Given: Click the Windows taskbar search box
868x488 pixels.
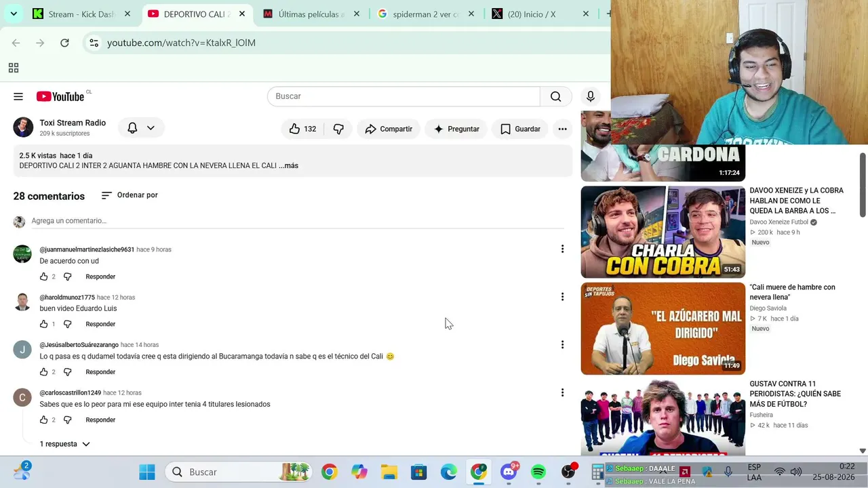Looking at the screenshot, I should coord(239,472).
